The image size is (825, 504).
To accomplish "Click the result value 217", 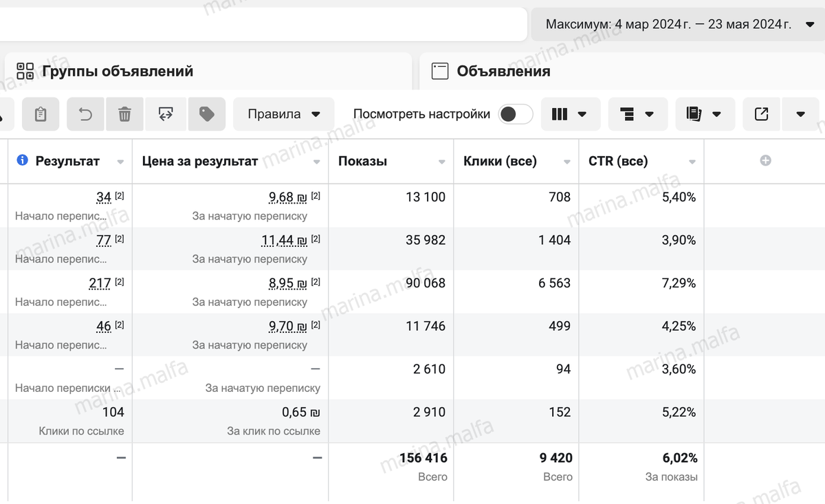I will point(100,283).
